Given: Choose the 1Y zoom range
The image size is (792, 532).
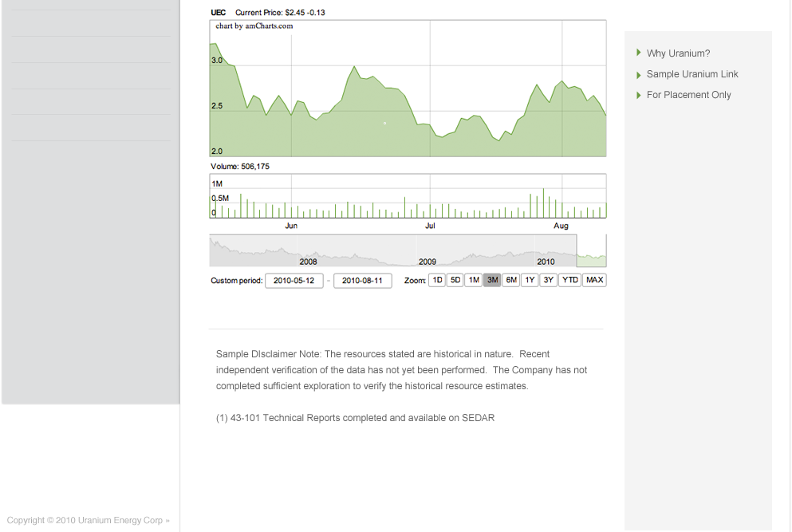Looking at the screenshot, I should [530, 280].
